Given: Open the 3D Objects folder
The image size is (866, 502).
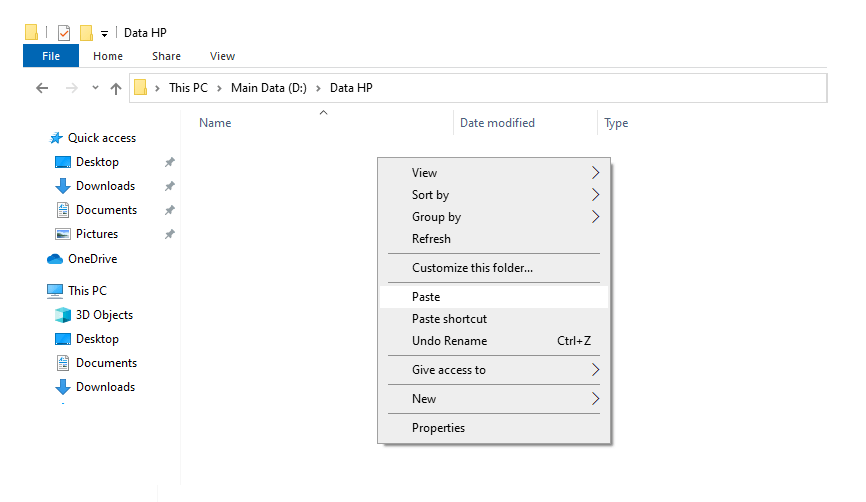Looking at the screenshot, I should 104,315.
